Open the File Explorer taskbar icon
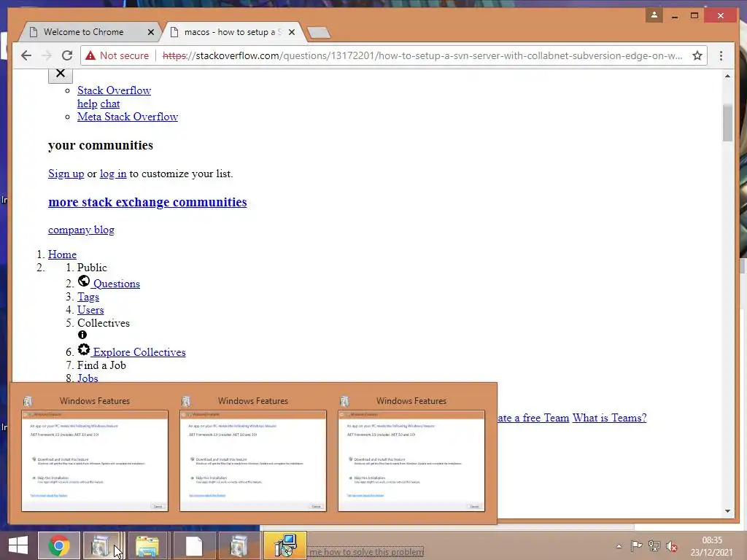This screenshot has height=560, width=747. [x=147, y=545]
